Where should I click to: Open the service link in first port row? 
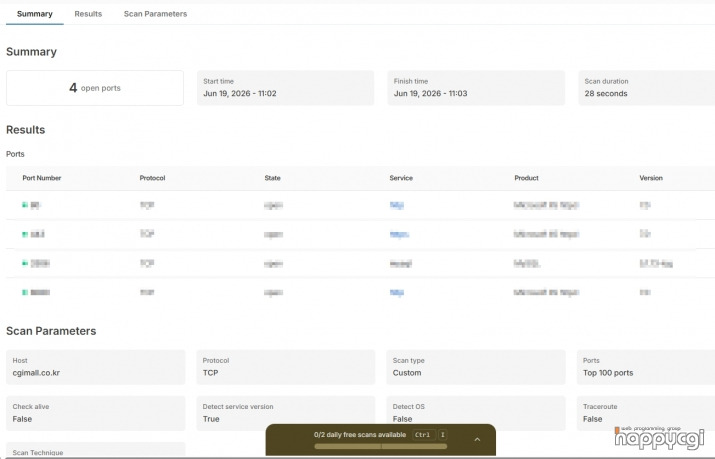[397, 206]
